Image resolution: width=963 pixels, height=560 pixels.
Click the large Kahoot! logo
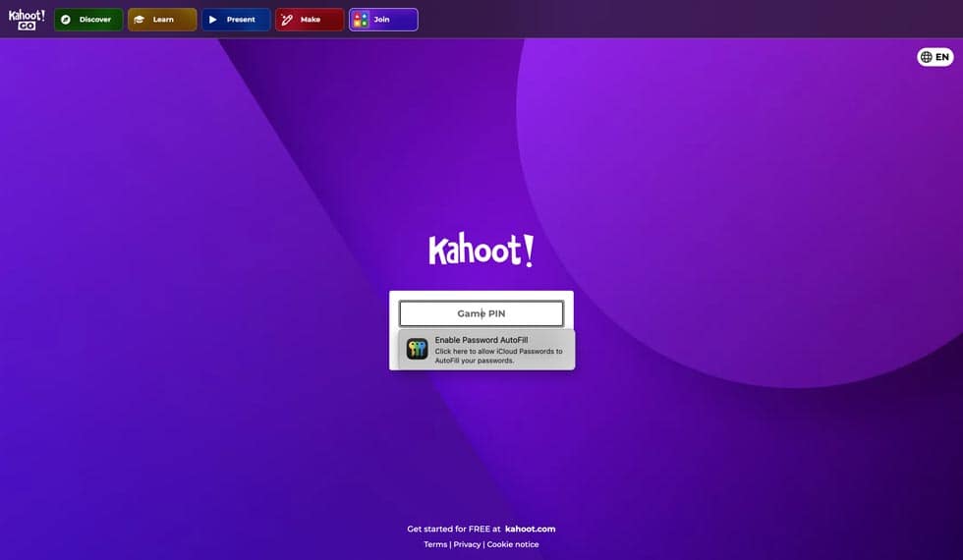click(481, 250)
